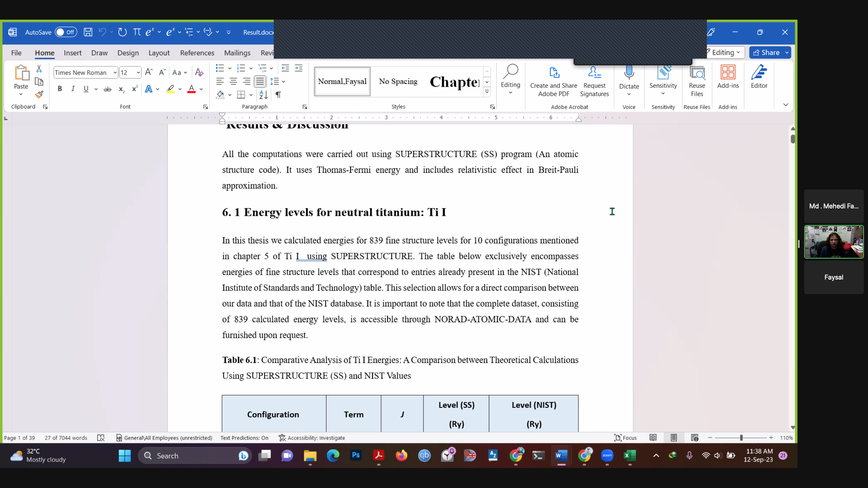Increase indent of the paragraph
Screen dimensions: 868x488
pyautogui.click(x=298, y=68)
